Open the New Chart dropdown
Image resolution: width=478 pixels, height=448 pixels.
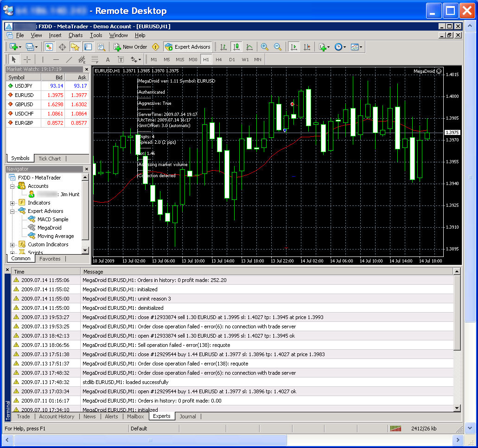click(x=15, y=47)
